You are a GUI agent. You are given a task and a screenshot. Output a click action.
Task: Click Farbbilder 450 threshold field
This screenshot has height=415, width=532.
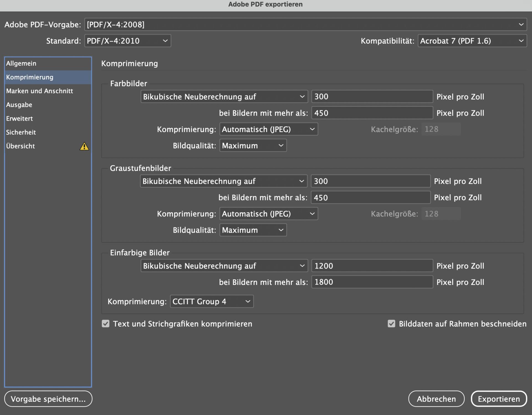[x=372, y=113]
